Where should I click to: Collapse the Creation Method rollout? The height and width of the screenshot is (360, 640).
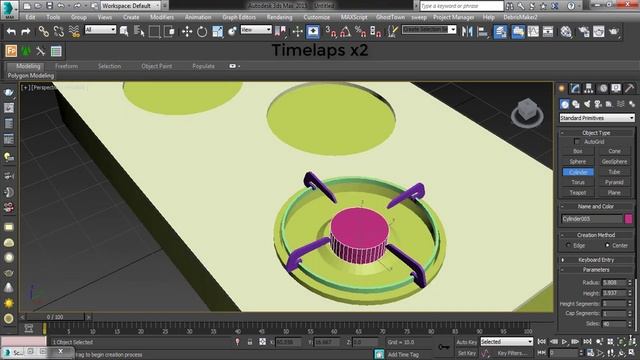[596, 235]
